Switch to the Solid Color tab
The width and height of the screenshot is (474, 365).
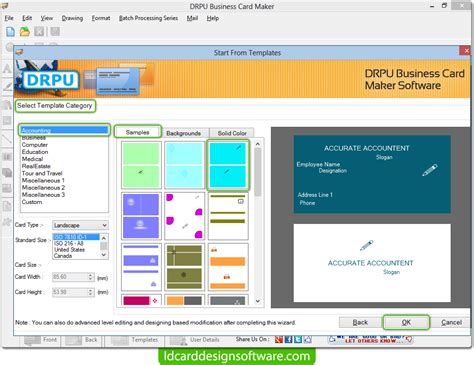232,133
